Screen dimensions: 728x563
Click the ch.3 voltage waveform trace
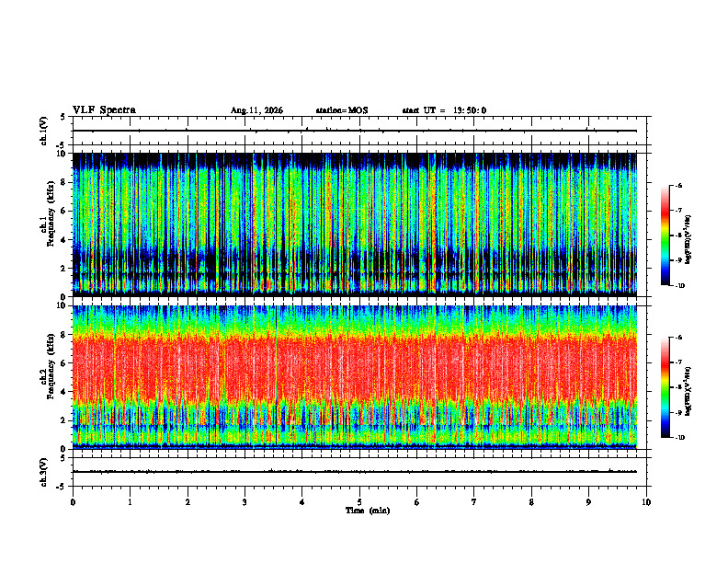355,472
